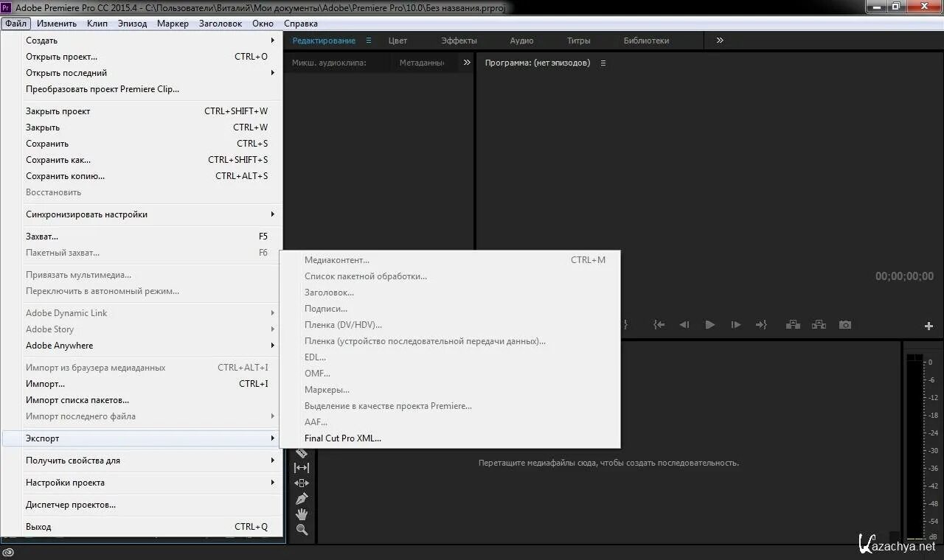The width and height of the screenshot is (944, 560).
Task: Click the Go to Out point button
Action: (761, 324)
